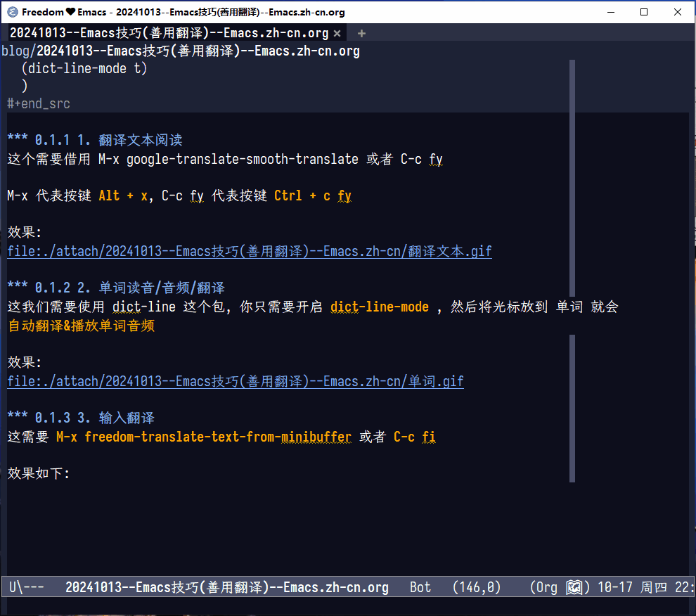Click the orange C-c fi key text

pos(415,437)
